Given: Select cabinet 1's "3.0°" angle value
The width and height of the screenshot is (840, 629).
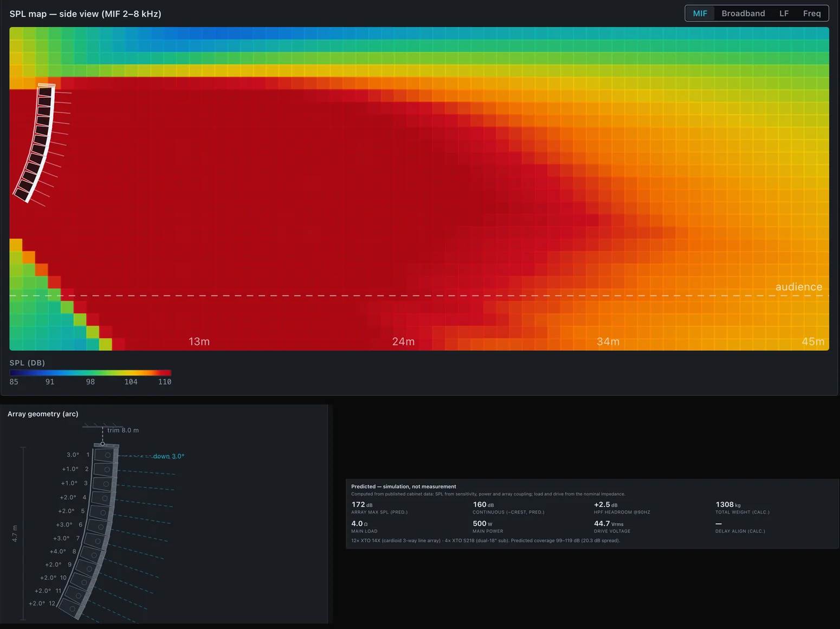Looking at the screenshot, I should point(73,455).
